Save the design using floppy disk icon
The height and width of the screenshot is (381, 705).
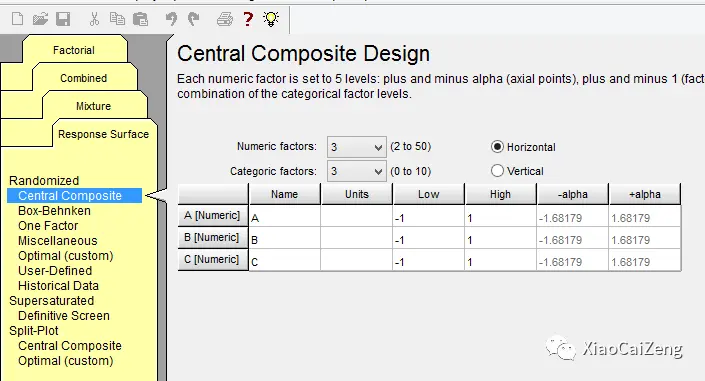pos(63,19)
